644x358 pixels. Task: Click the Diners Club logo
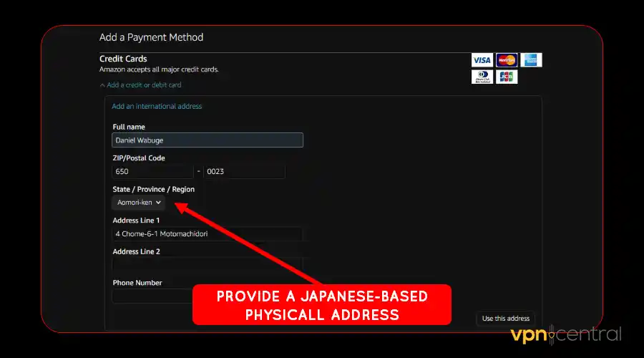(482, 77)
